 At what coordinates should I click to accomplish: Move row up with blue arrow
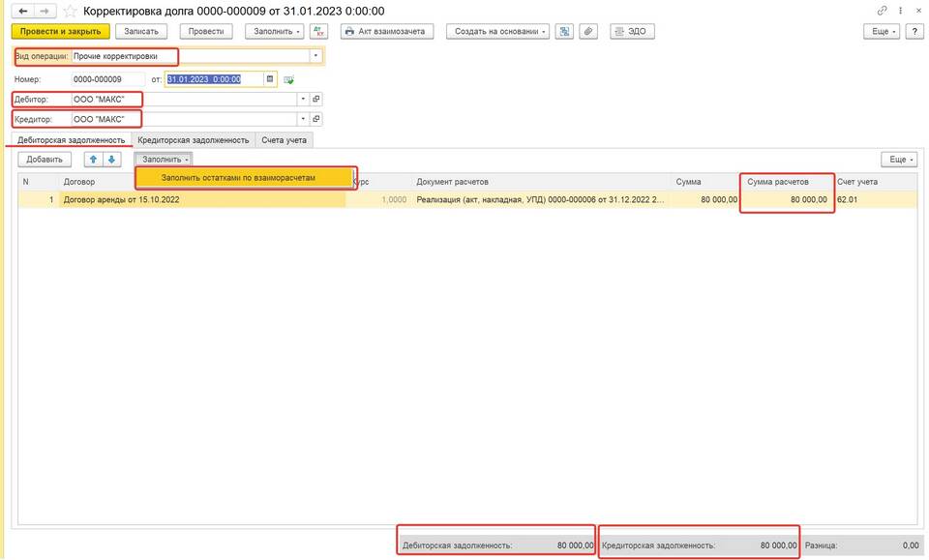pyautogui.click(x=93, y=159)
